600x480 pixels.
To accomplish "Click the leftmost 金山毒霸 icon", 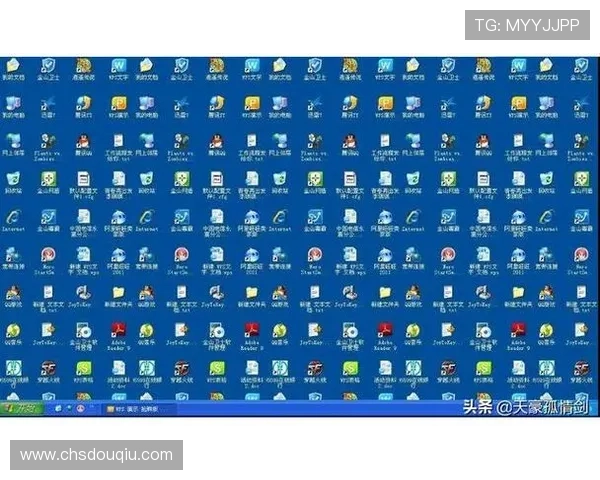I will tap(48, 217).
